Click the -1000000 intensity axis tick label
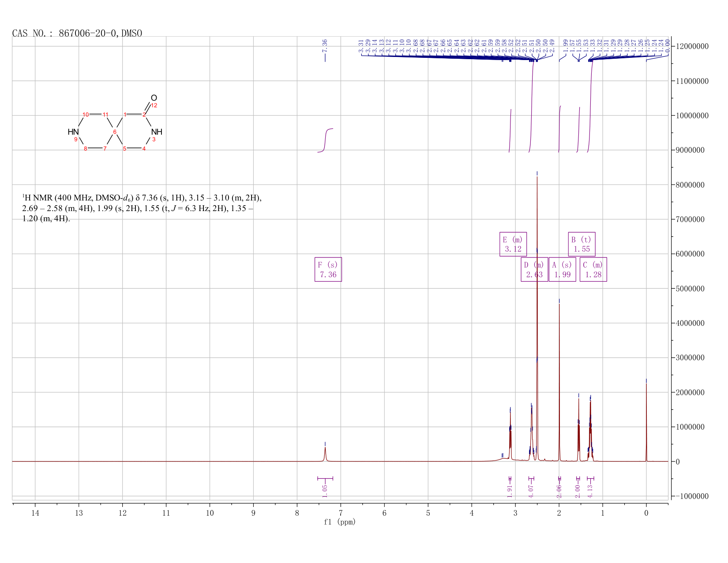This screenshot has height=563, width=728. (691, 496)
